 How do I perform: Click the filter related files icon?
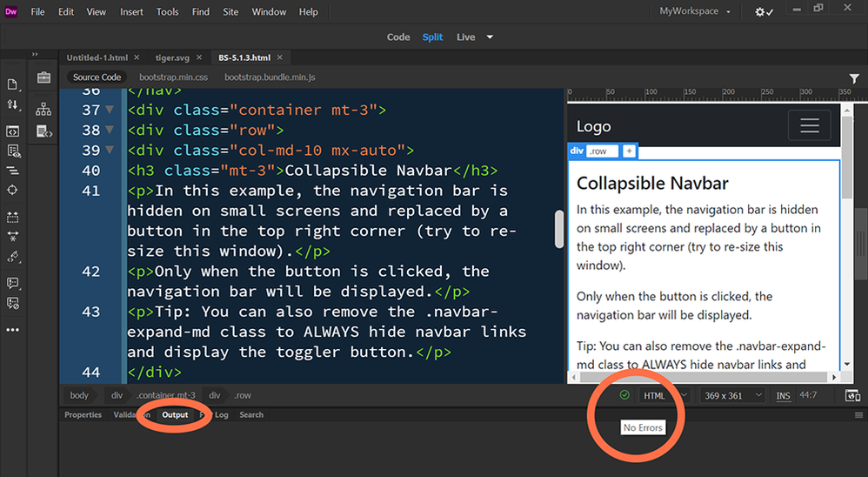coord(854,78)
